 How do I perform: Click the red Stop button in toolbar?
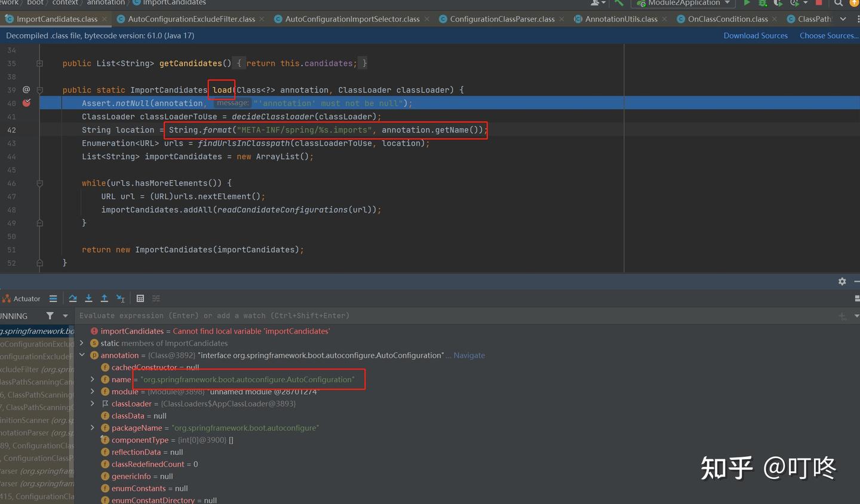coord(819,3)
